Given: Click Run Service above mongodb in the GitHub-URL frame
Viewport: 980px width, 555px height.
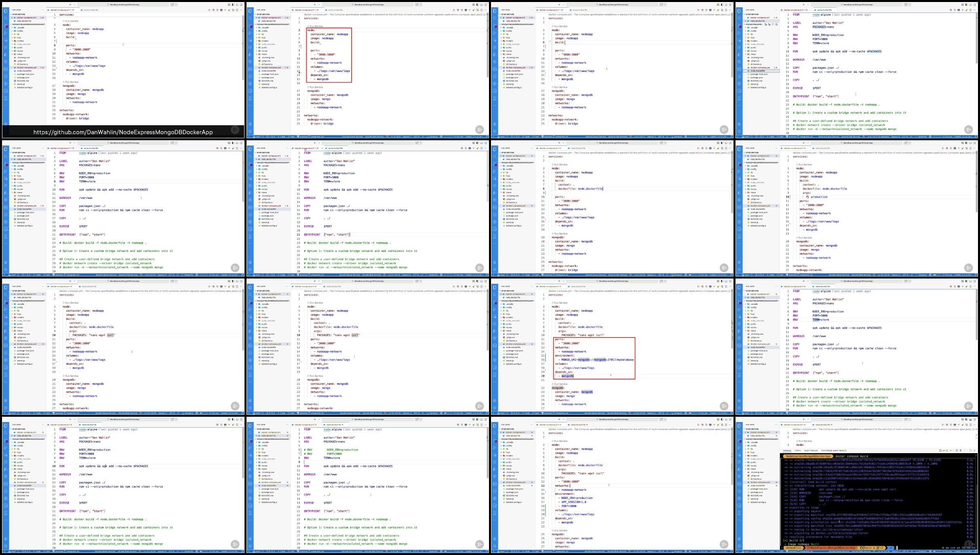Looking at the screenshot, I should pos(71,82).
